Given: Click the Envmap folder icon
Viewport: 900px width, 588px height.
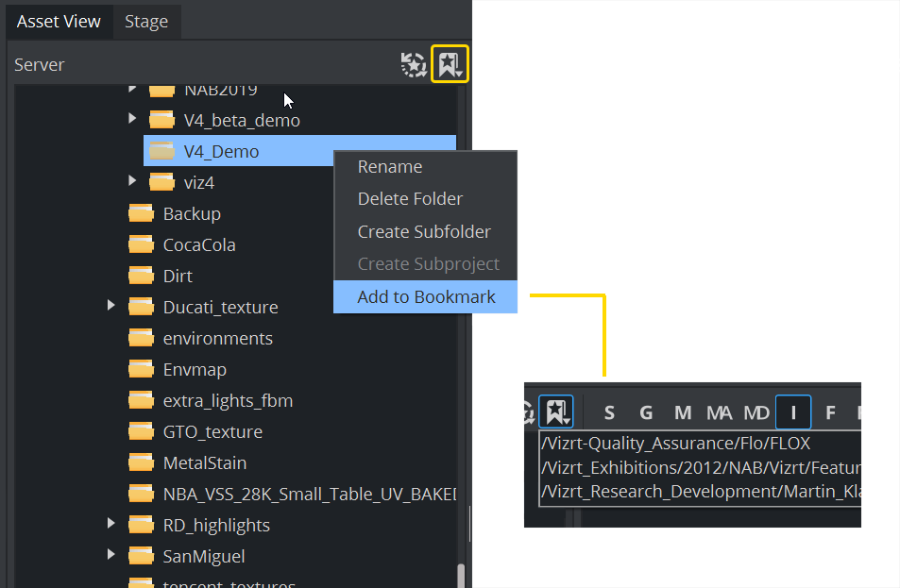Looking at the screenshot, I should click(x=141, y=370).
